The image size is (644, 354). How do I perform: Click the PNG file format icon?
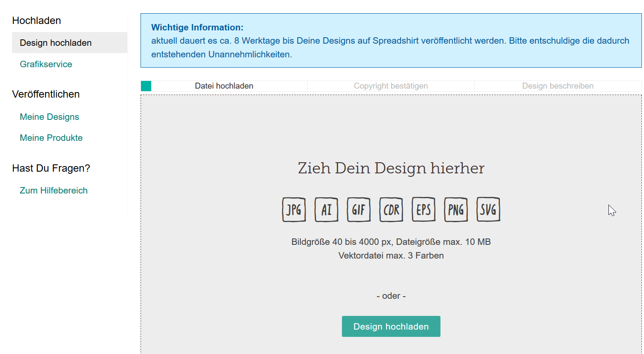[x=456, y=210]
